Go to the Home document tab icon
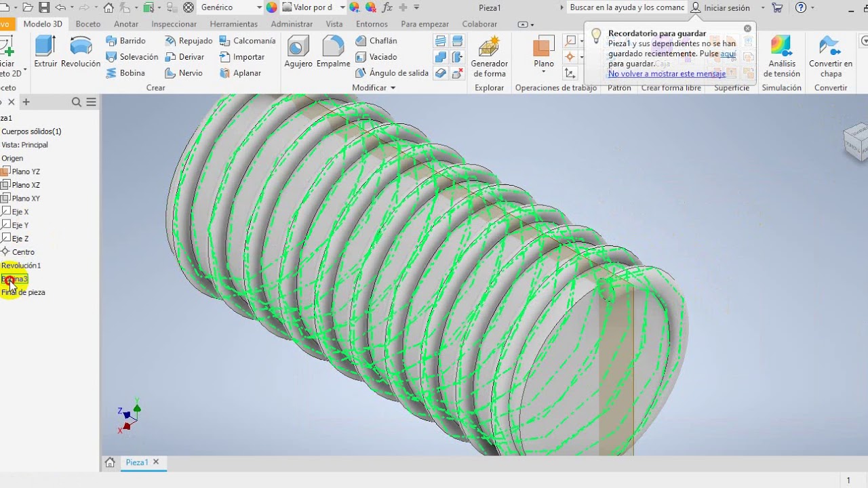 pos(110,462)
